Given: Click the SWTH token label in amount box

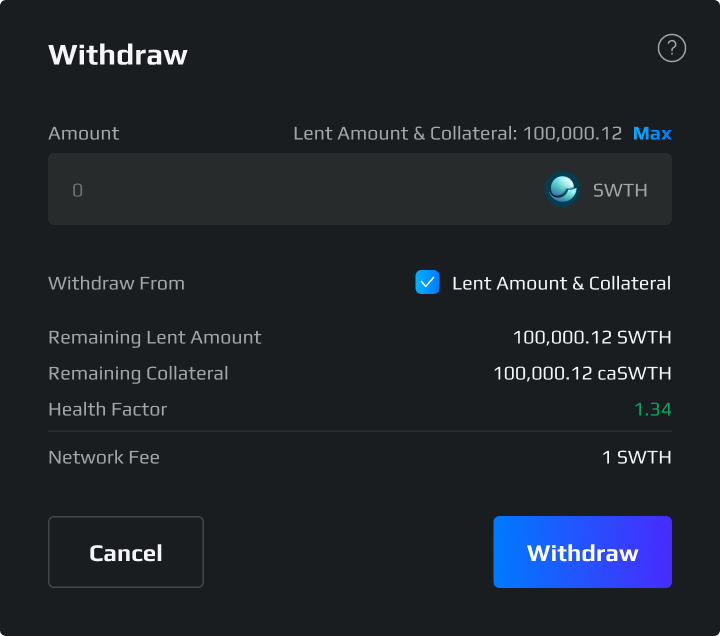Looking at the screenshot, I should click(x=620, y=189).
